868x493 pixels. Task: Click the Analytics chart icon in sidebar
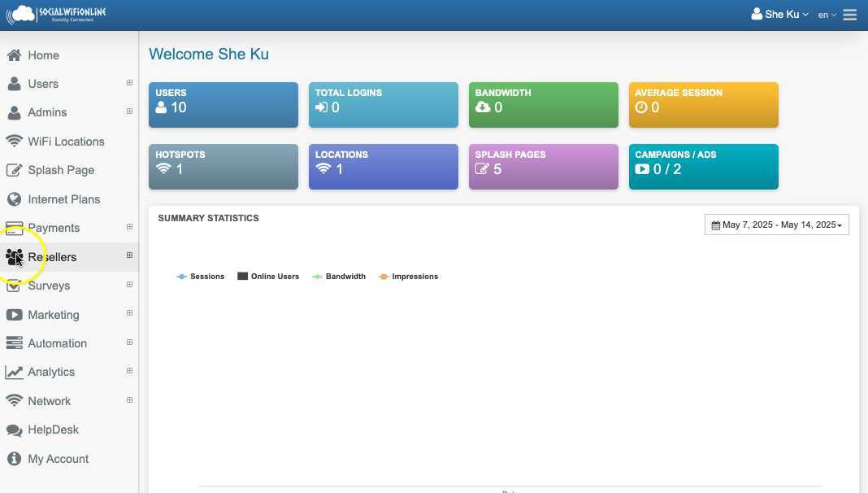coord(15,373)
